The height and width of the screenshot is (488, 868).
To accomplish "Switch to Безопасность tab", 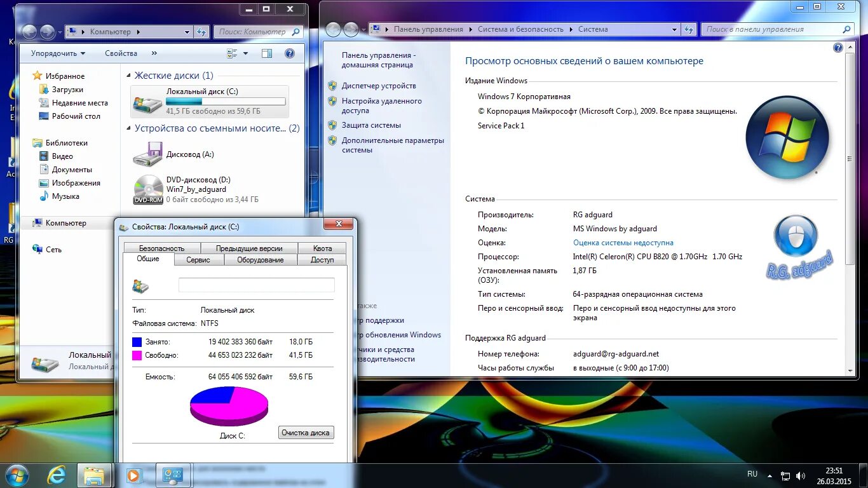I will 162,248.
